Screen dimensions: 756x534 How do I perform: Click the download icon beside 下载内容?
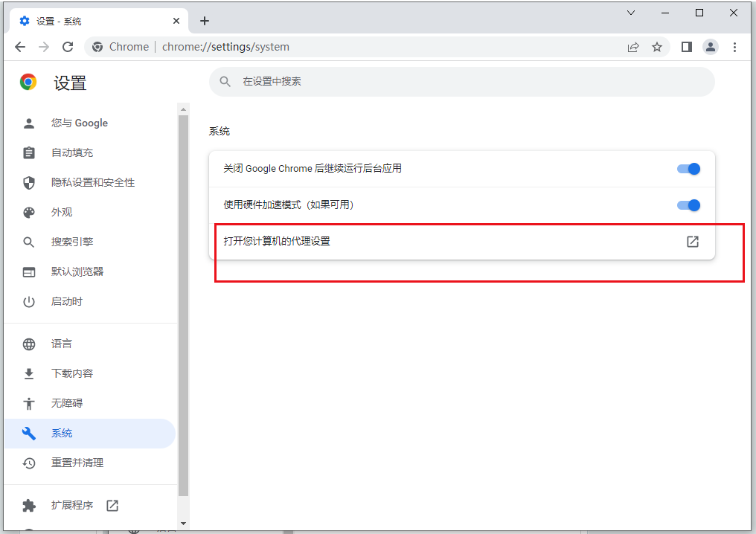(29, 373)
